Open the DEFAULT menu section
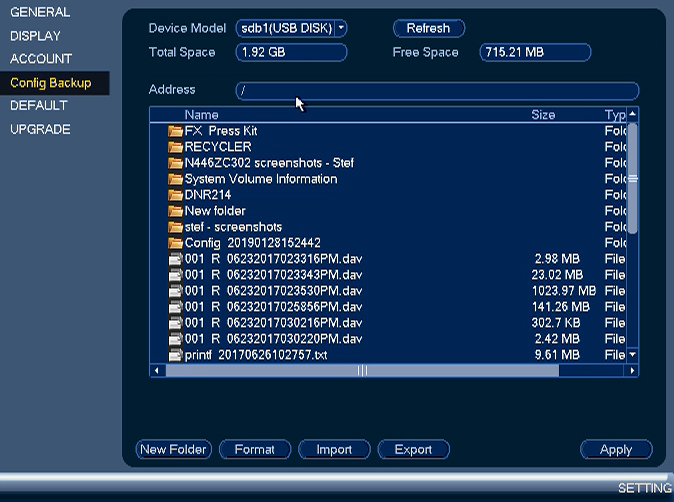674x502 pixels. 39,105
